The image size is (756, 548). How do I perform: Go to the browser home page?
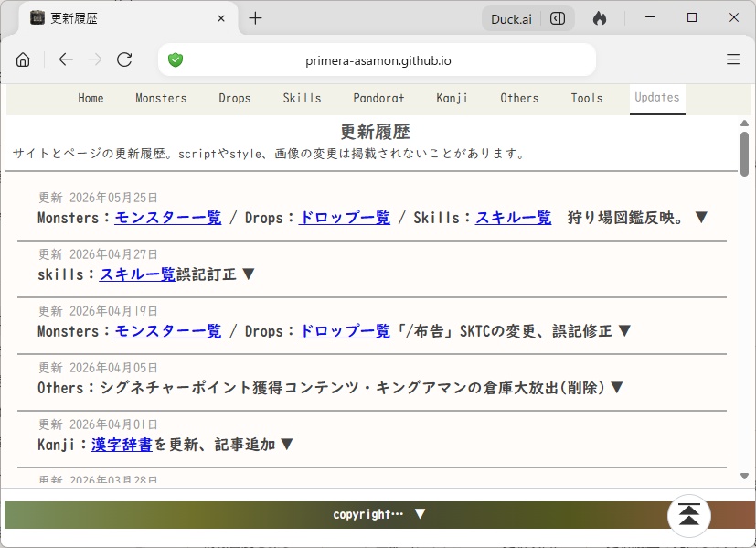[x=23, y=59]
